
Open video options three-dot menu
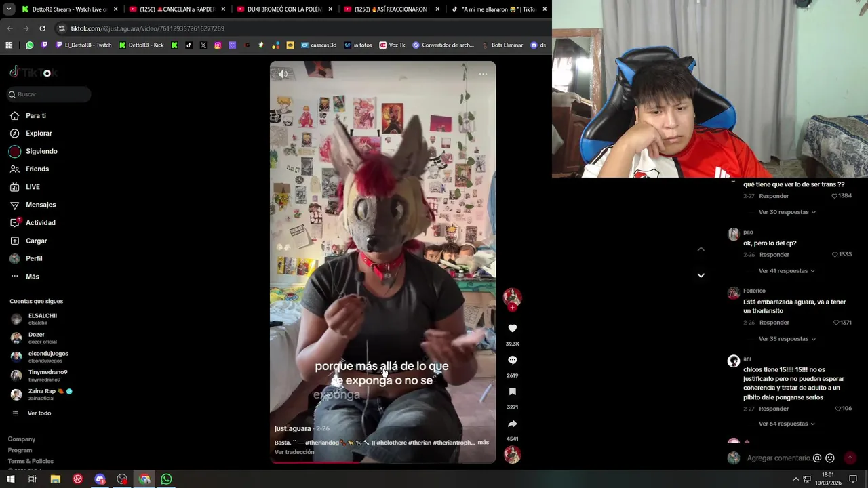[483, 74]
